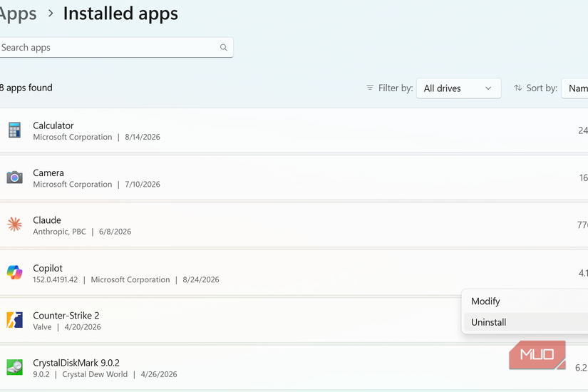The image size is (588, 392).
Task: Click the 7/10/2026 install date
Action: point(143,185)
